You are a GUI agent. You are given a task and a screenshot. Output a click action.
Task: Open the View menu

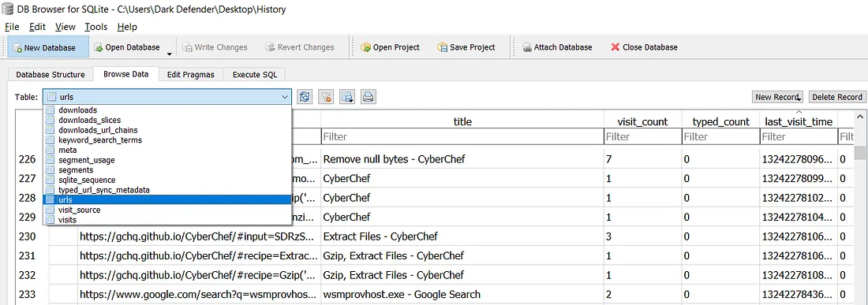pyautogui.click(x=65, y=27)
